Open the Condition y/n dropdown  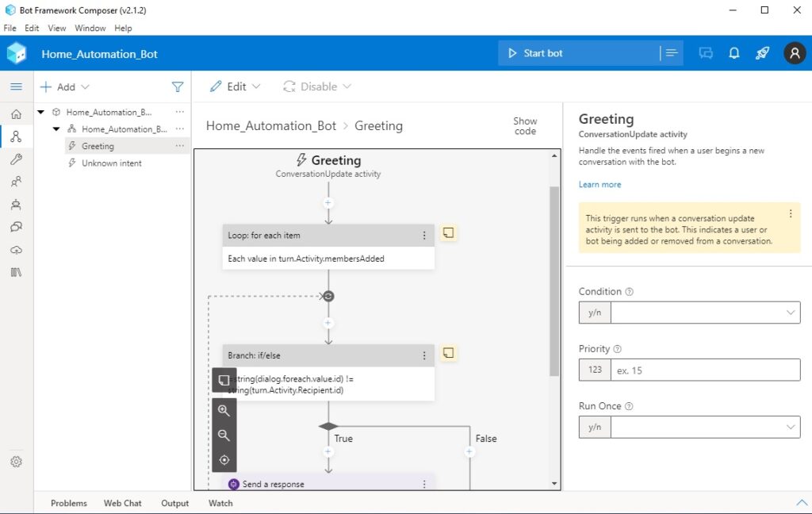pos(704,313)
